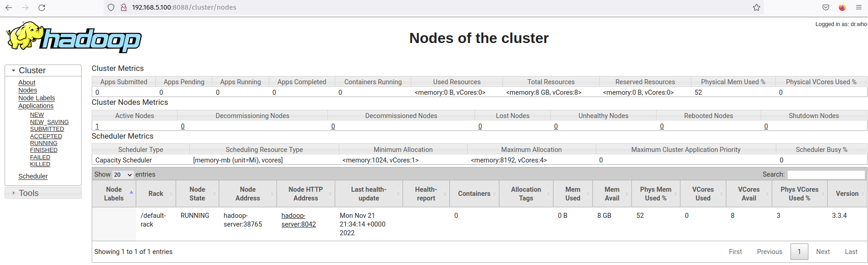Reload the page with the refresh icon

pos(42,7)
